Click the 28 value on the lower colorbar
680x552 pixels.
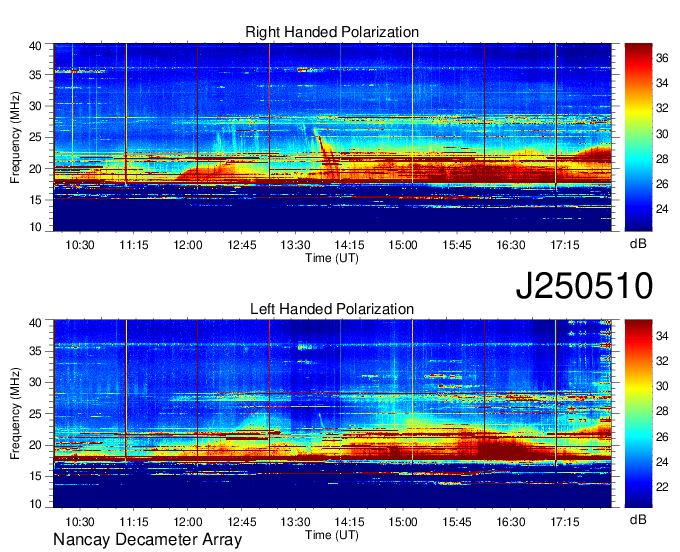tap(662, 411)
